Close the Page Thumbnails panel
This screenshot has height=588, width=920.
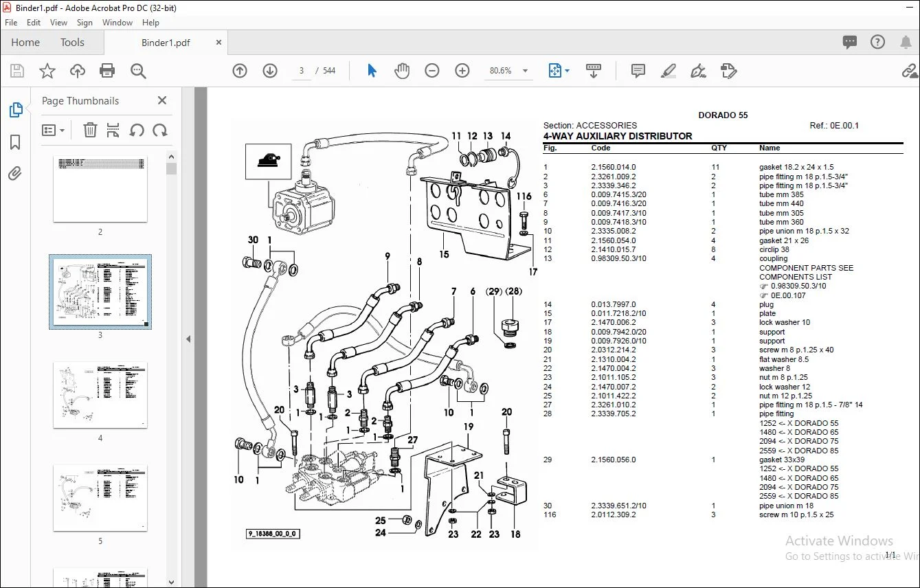click(162, 100)
